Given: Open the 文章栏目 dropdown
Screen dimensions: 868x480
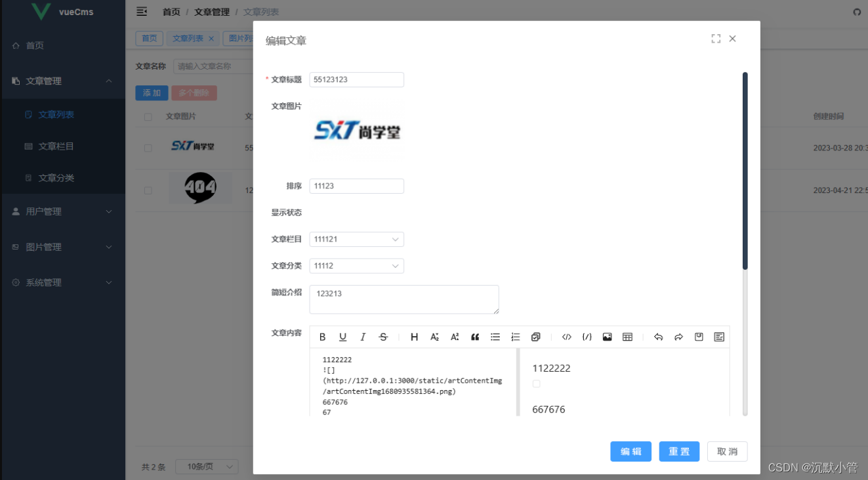Looking at the screenshot, I should (356, 239).
